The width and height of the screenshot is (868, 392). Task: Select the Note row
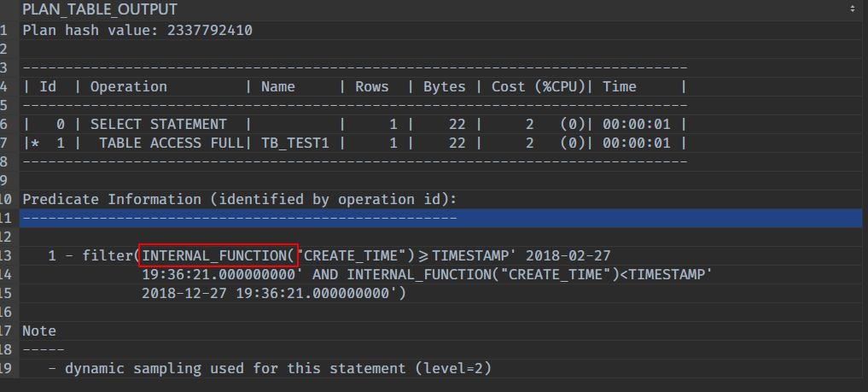point(440,331)
